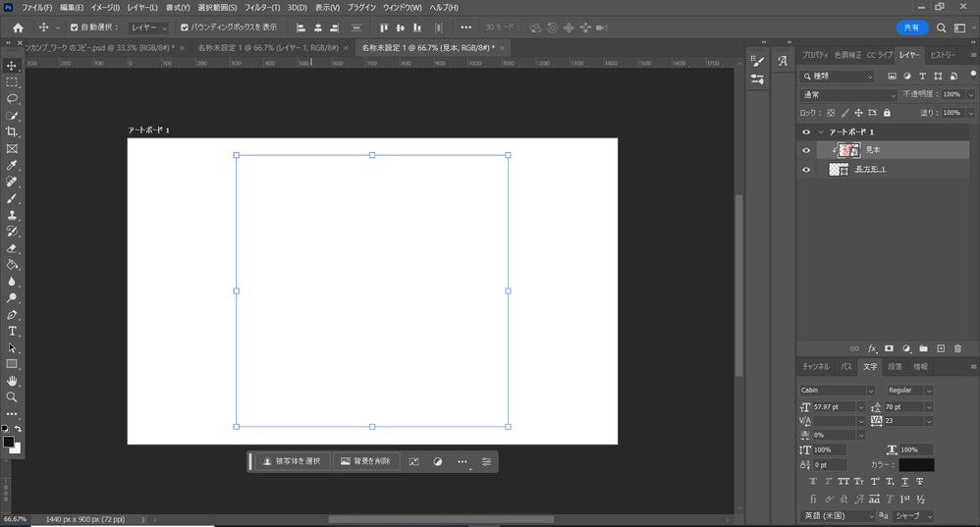Open the 通常 blend mode dropdown

click(x=848, y=95)
